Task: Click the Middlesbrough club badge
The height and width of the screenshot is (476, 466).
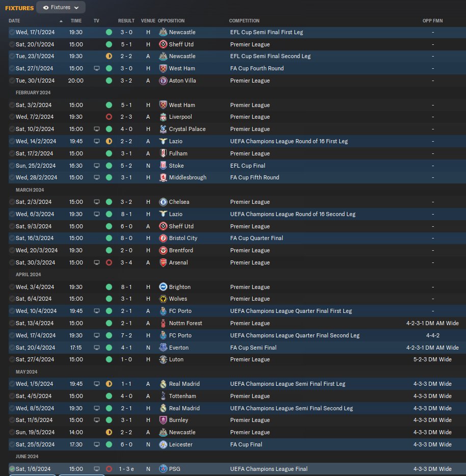Action: point(163,177)
